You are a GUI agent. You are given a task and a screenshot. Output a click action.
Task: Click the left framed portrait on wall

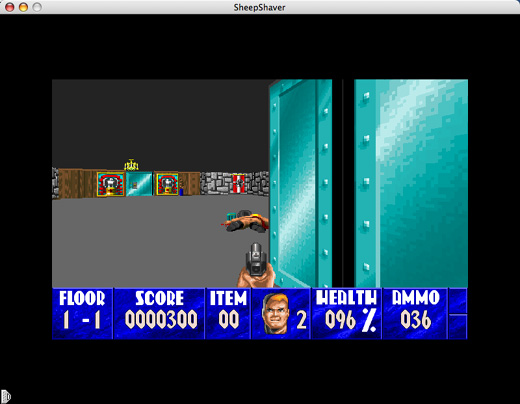pos(110,184)
